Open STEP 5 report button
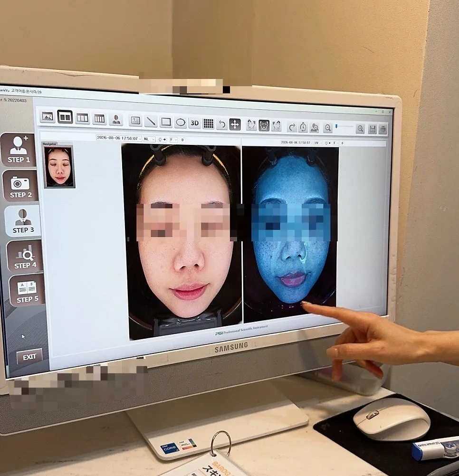This screenshot has height=476, width=459. 27,291
